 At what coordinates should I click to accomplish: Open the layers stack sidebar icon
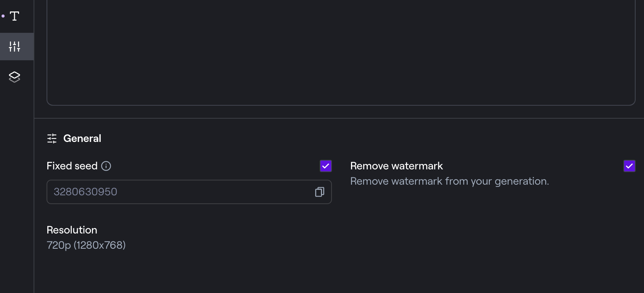coord(14,77)
